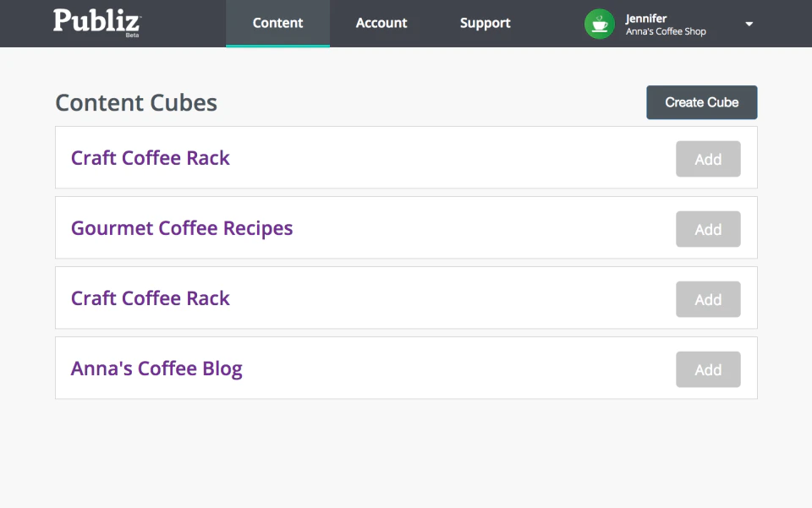812x508 pixels.
Task: Open the Anna's Coffee Blog cube link
Action: [x=156, y=368]
